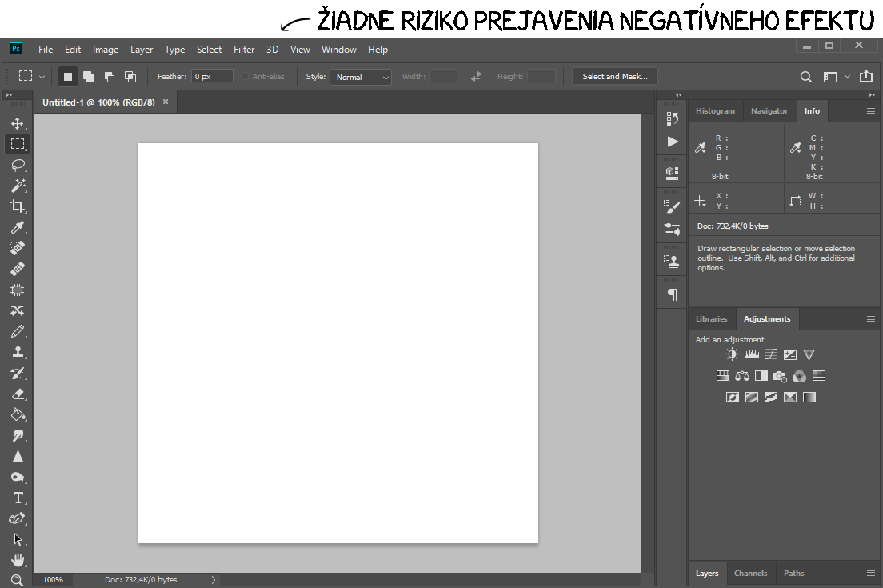Select the Crop tool
The width and height of the screenshot is (883, 588).
pos(17,206)
